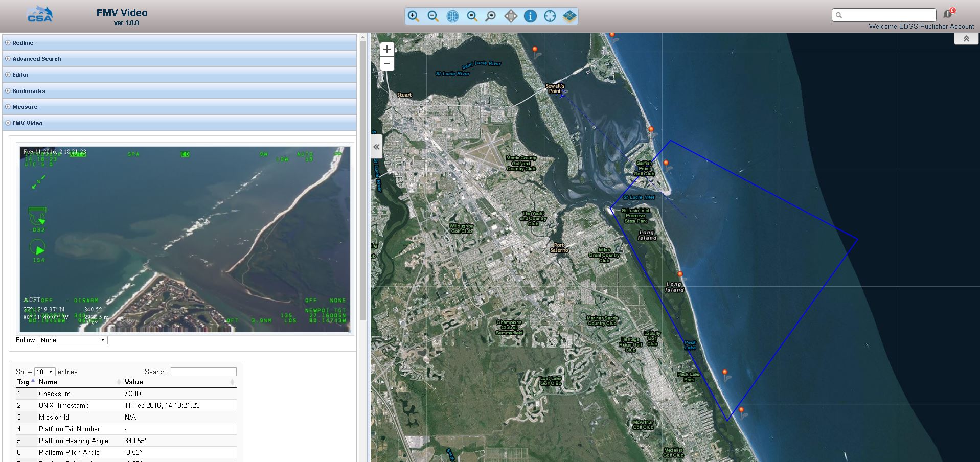Click the value -8.55°
Image resolution: width=980 pixels, height=462 pixels.
click(133, 452)
